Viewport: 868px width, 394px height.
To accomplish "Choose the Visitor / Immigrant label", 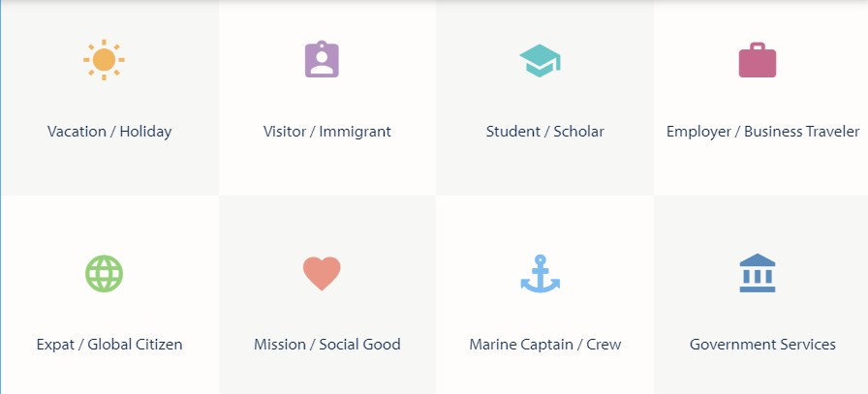I will (x=327, y=132).
